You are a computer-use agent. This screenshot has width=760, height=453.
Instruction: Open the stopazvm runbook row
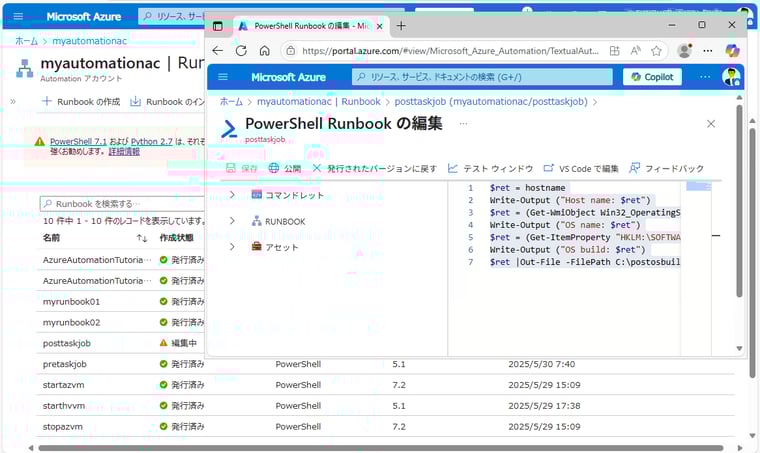pyautogui.click(x=63, y=426)
